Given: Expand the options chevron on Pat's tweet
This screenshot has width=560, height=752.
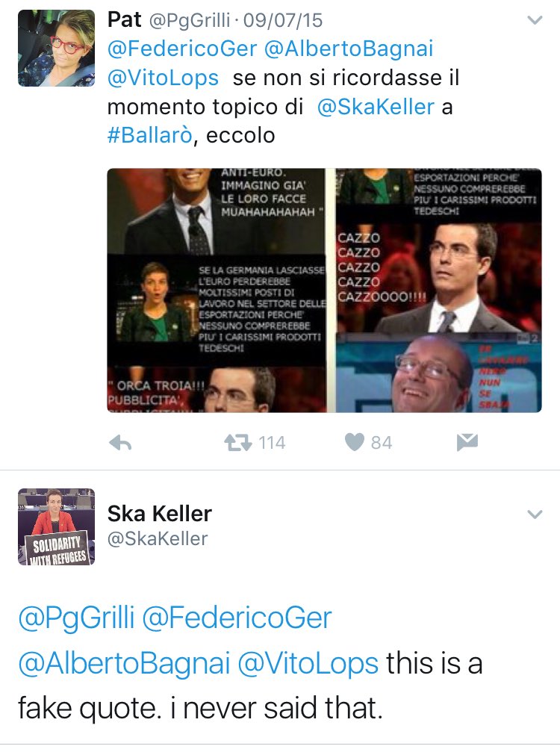Looking at the screenshot, I should pyautogui.click(x=534, y=20).
